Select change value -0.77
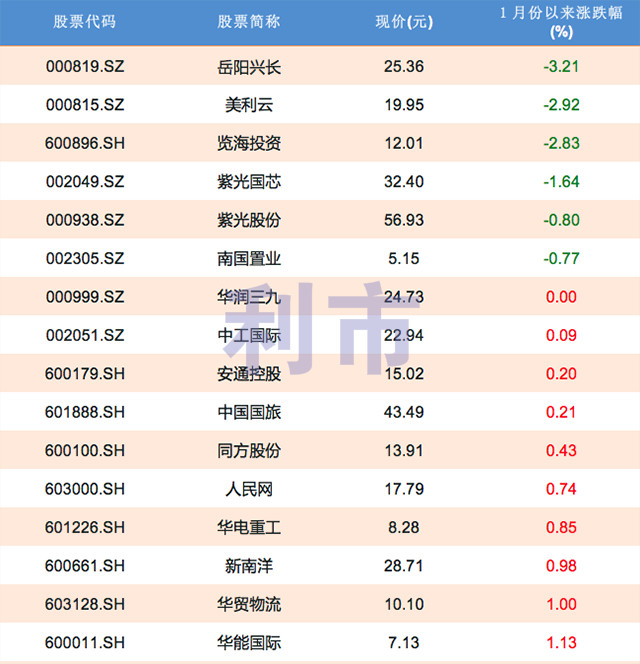This screenshot has height=664, width=640. [x=561, y=258]
